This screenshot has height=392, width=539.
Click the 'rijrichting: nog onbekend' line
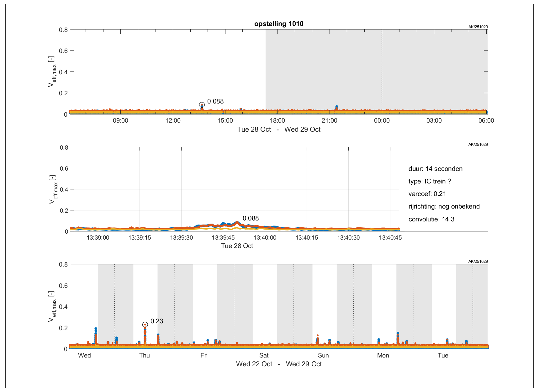(444, 206)
